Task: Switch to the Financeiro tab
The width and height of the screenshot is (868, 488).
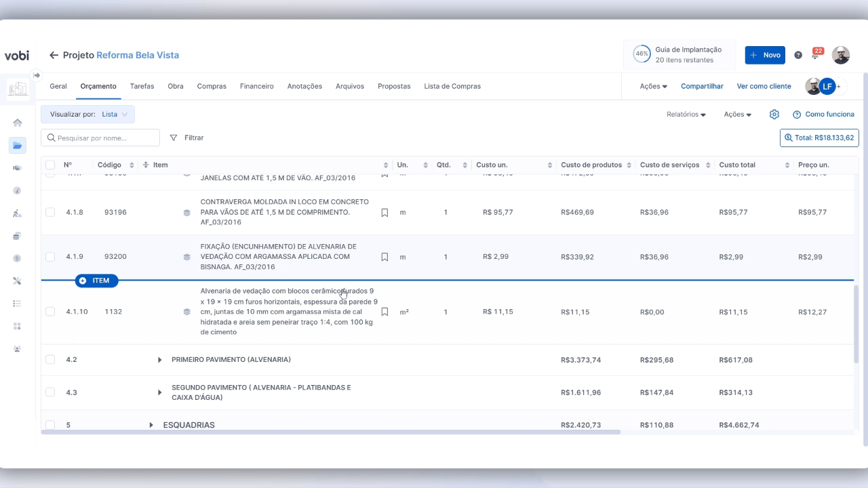Action: click(x=256, y=86)
